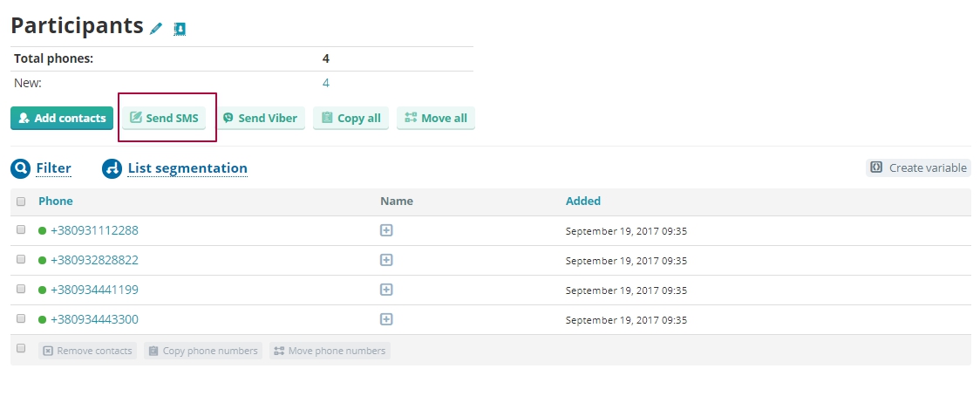
Task: Sort the list by the Phone column
Action: point(56,201)
